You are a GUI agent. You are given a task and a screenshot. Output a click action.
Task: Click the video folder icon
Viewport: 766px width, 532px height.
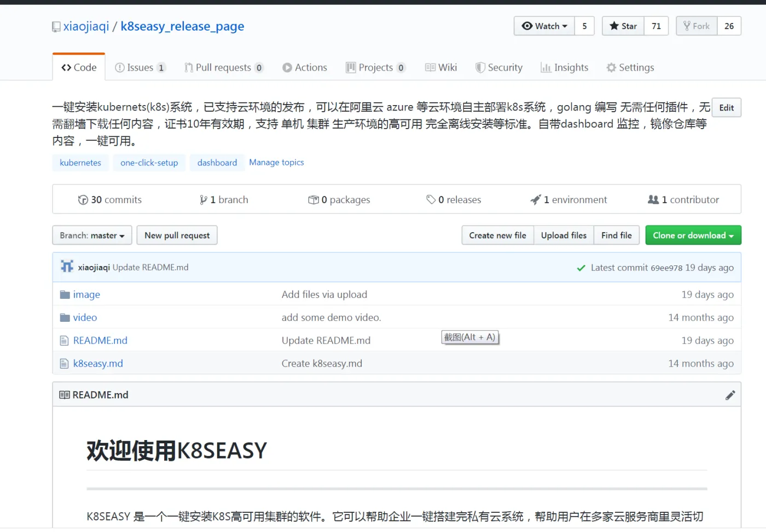[65, 317]
